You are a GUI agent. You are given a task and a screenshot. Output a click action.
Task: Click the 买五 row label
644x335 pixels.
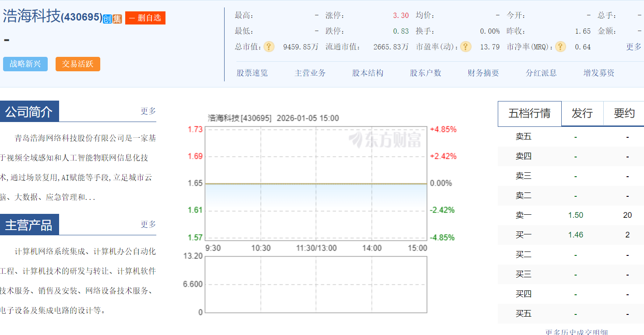pyautogui.click(x=524, y=314)
